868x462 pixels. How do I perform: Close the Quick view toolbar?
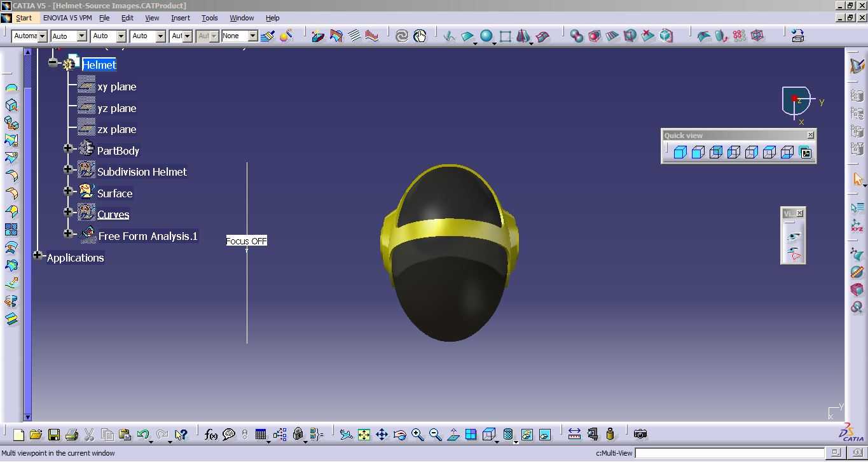(x=811, y=135)
